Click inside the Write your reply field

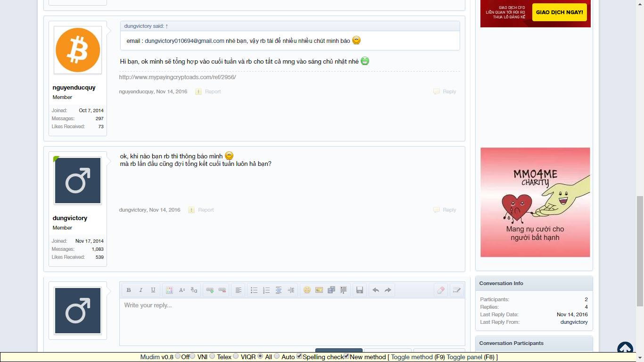tap(291, 321)
